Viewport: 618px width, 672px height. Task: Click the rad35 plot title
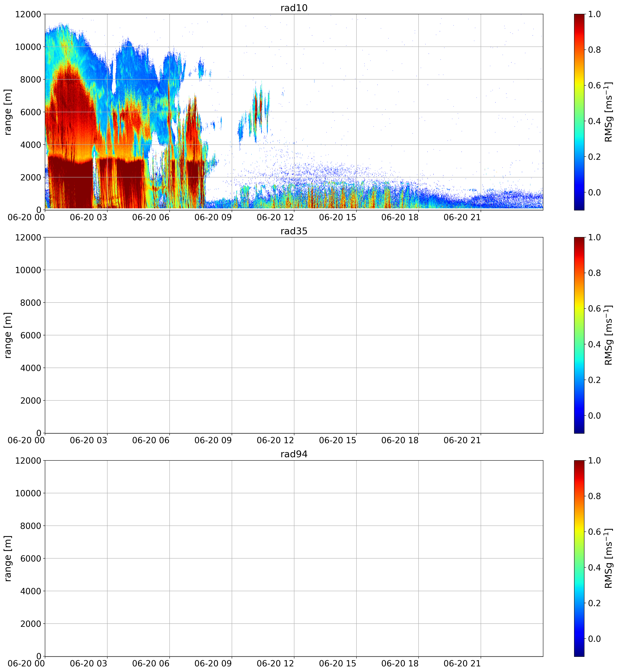pyautogui.click(x=294, y=231)
